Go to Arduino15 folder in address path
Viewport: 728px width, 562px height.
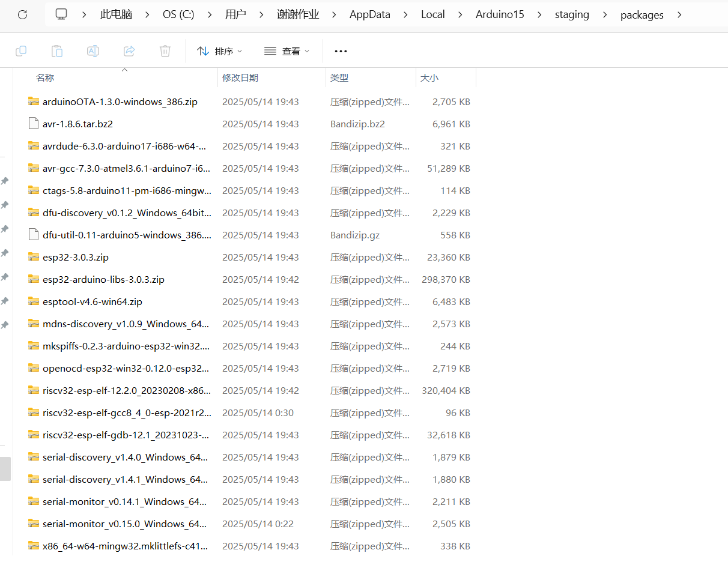(500, 14)
